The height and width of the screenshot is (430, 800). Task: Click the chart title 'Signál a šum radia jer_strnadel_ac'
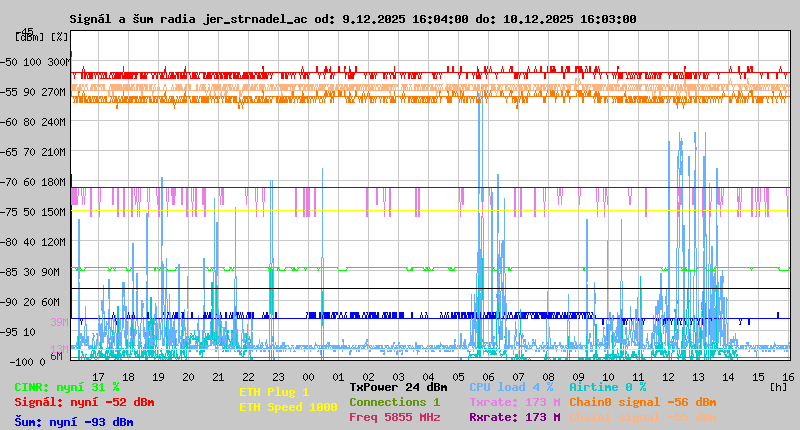click(189, 19)
